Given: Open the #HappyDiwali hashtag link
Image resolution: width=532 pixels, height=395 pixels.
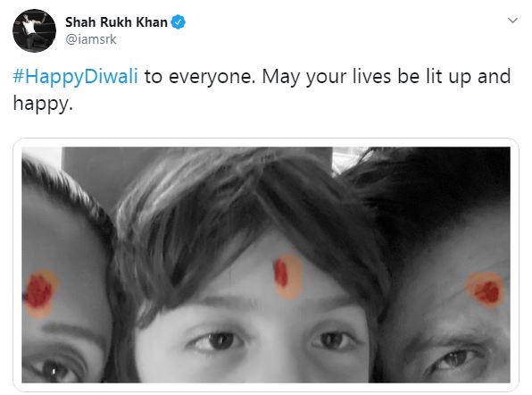Looking at the screenshot, I should click(x=75, y=76).
